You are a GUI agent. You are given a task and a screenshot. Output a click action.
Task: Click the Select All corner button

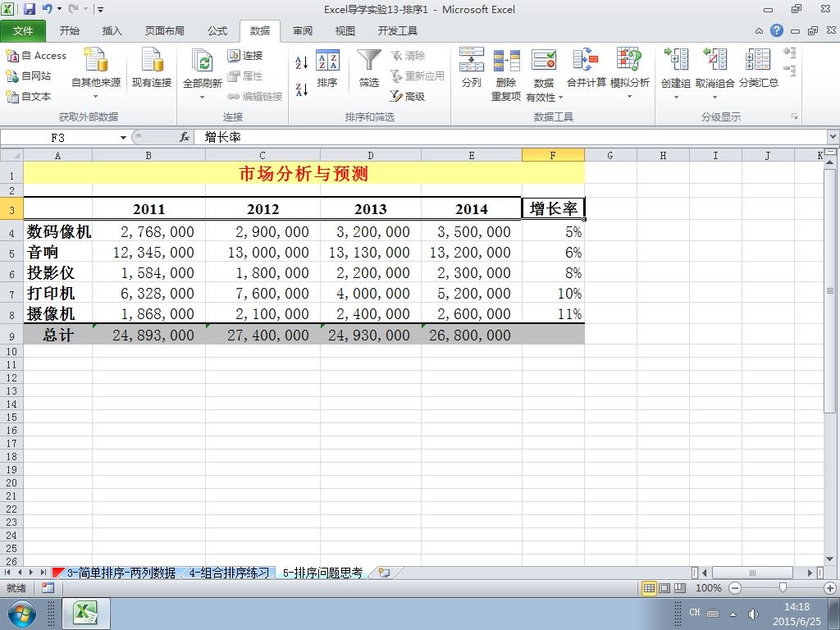tap(11, 155)
